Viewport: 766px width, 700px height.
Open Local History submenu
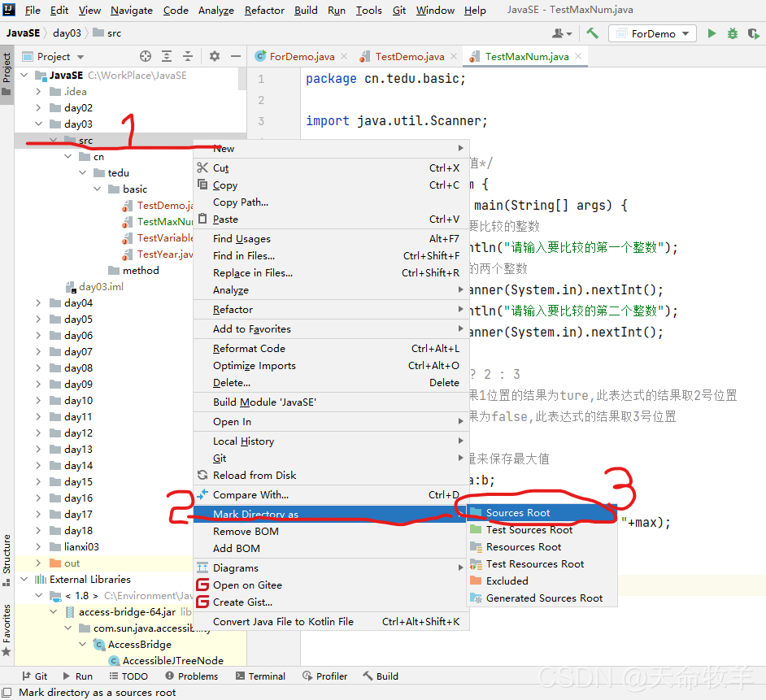point(331,441)
